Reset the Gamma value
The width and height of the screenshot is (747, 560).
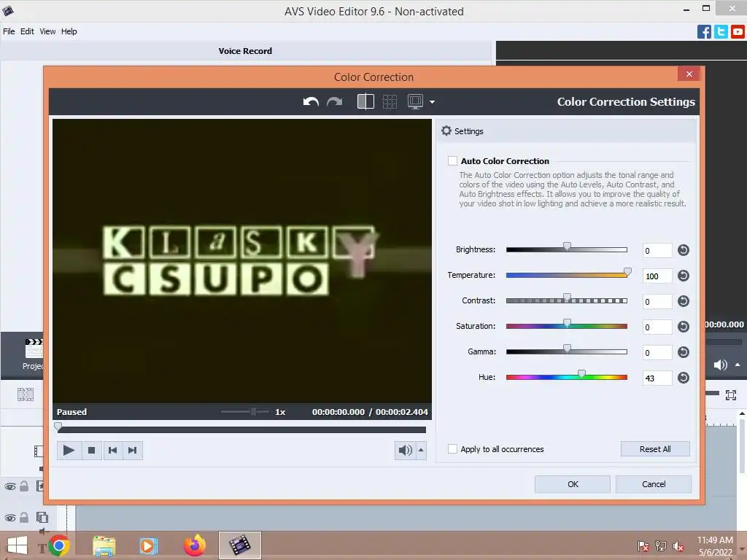683,352
